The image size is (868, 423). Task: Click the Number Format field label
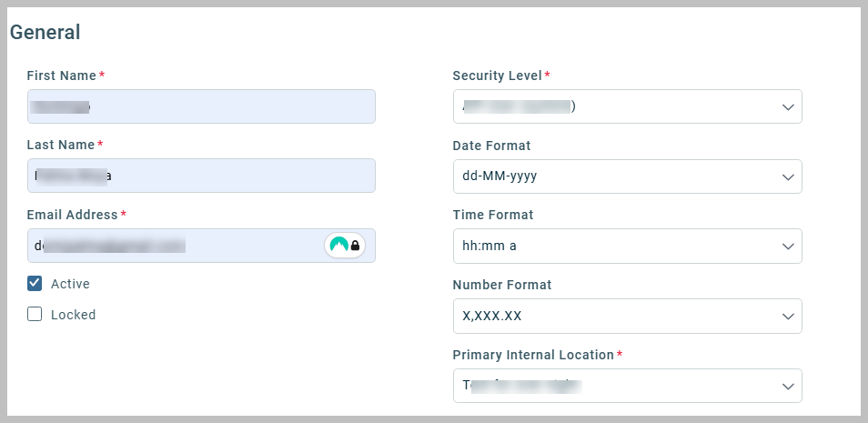(x=501, y=285)
